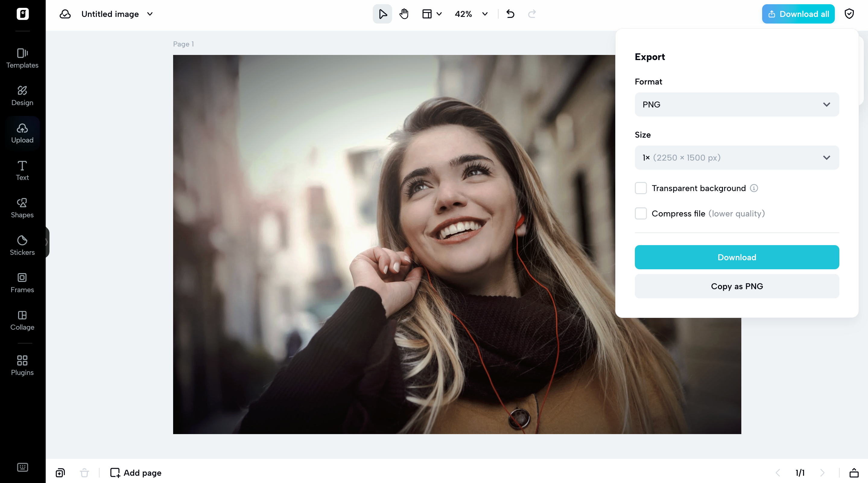The height and width of the screenshot is (483, 868).
Task: Open the Shapes panel
Action: click(x=22, y=207)
